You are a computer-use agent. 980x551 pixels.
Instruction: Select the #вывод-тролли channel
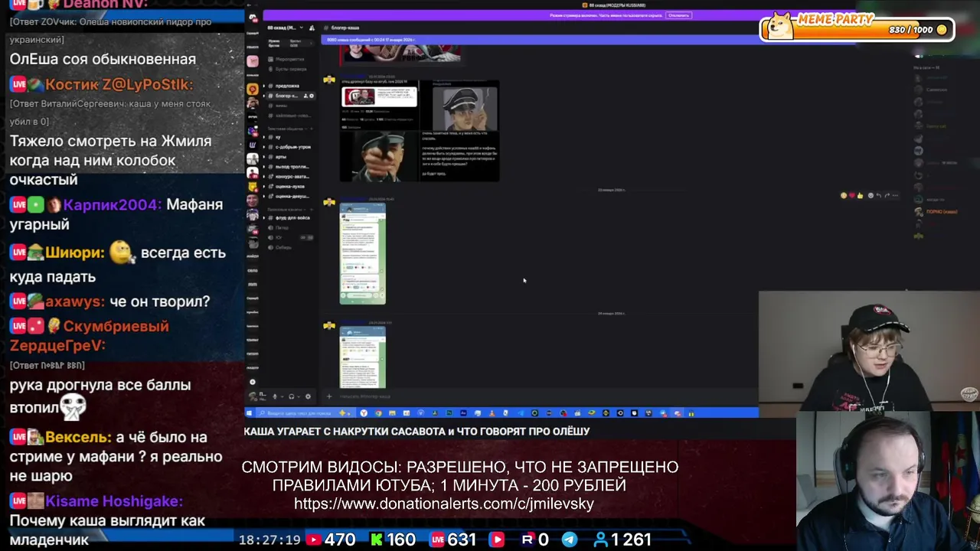pos(287,167)
